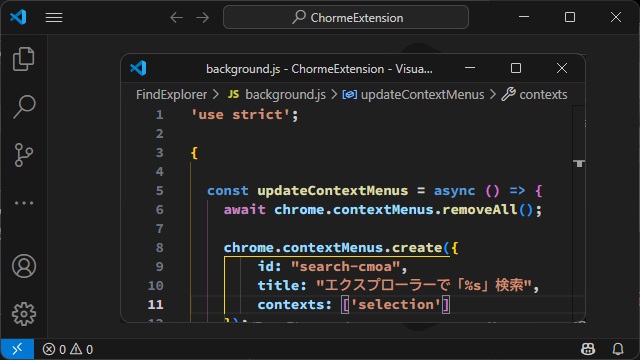
Task: Open the Explorer view in activity bar
Action: pyautogui.click(x=24, y=59)
